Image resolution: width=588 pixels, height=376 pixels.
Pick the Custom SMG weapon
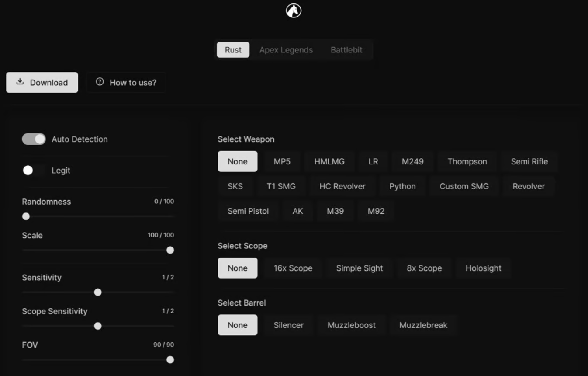pyautogui.click(x=464, y=186)
